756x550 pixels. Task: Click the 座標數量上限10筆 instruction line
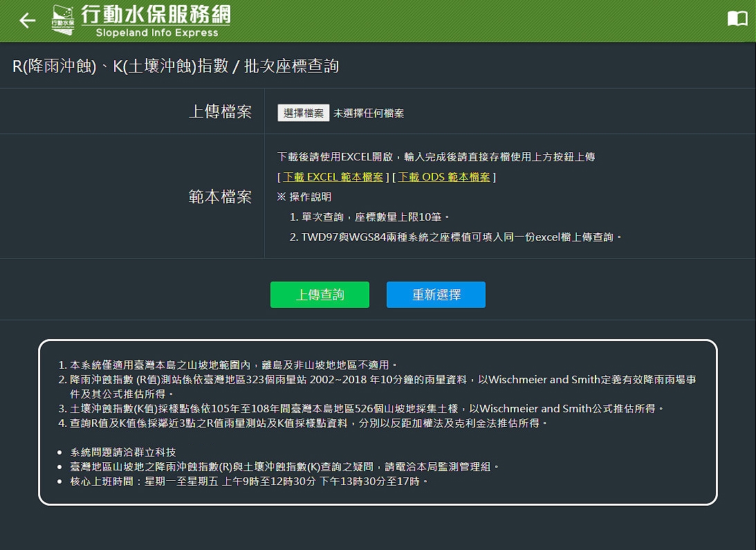370,217
